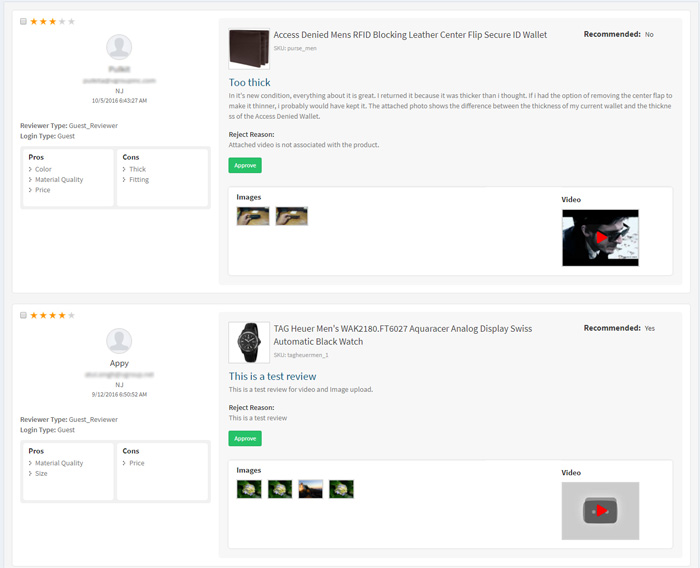Viewport: 700px width, 568px height.
Task: Click the reviewer name 'Appy'
Action: 119,363
